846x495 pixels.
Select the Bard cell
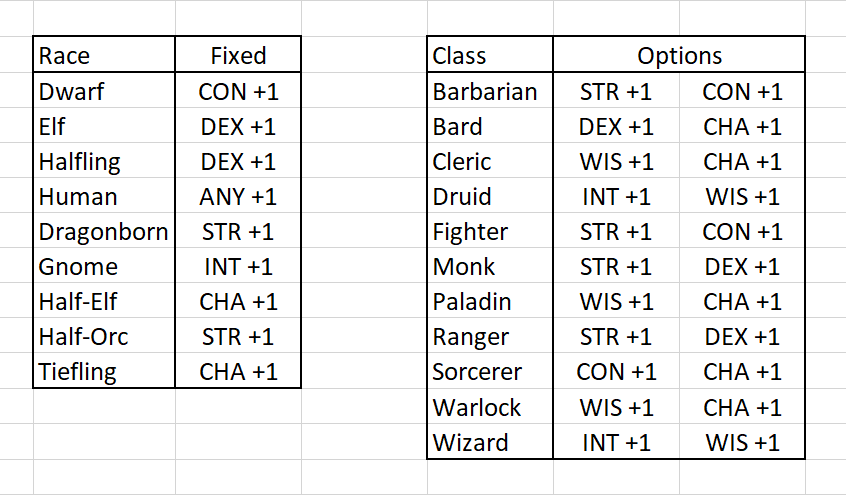point(490,127)
